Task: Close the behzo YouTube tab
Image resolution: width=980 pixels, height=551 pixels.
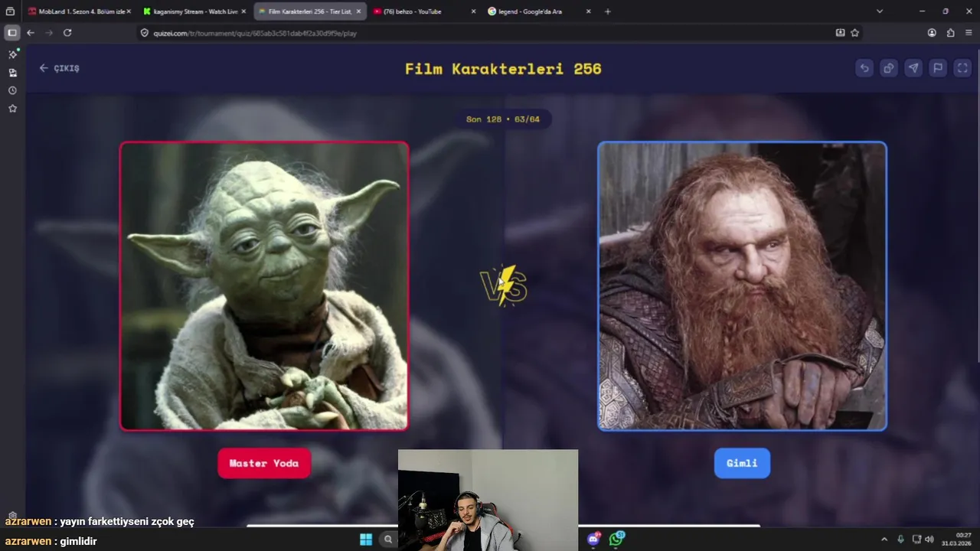Action: click(x=473, y=11)
